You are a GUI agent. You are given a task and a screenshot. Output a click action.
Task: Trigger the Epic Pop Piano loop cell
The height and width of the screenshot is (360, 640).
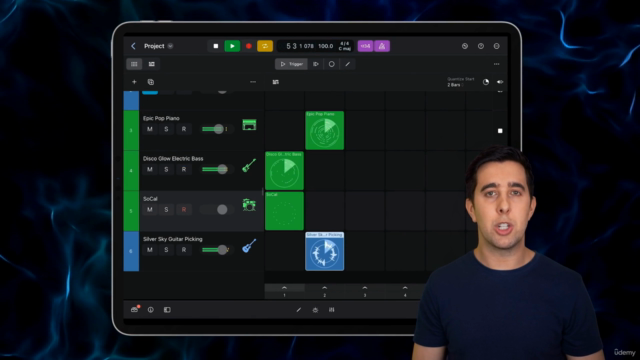point(324,130)
